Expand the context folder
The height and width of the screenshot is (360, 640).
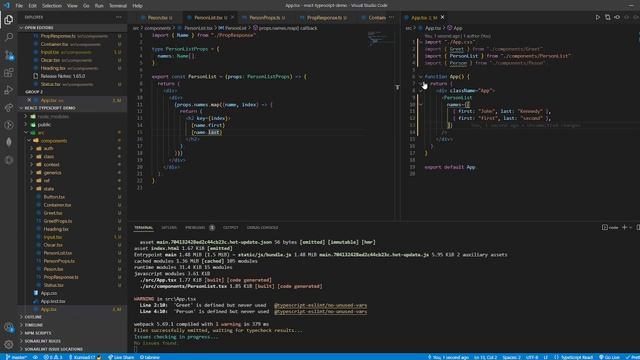coord(51,164)
